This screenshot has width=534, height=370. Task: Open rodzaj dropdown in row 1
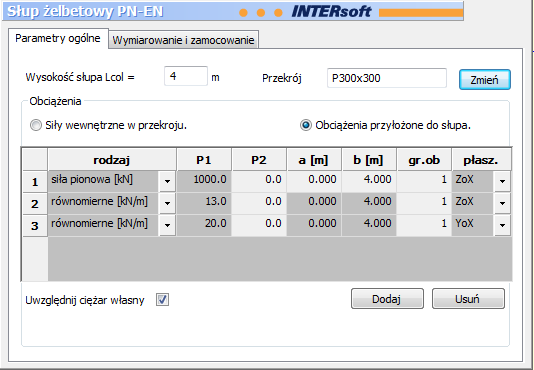[167, 181]
